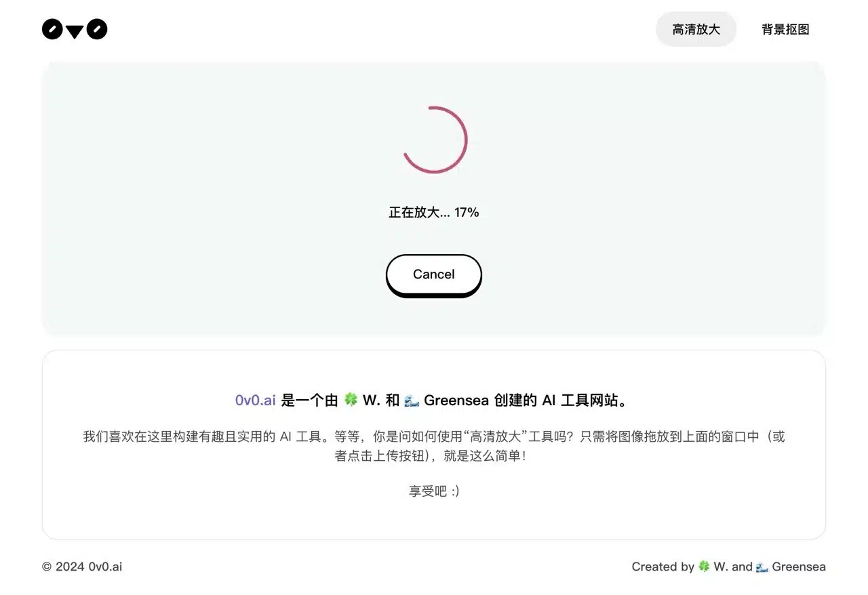
Task: Click the © 2024 0v0.ai footer text
Action: [82, 567]
